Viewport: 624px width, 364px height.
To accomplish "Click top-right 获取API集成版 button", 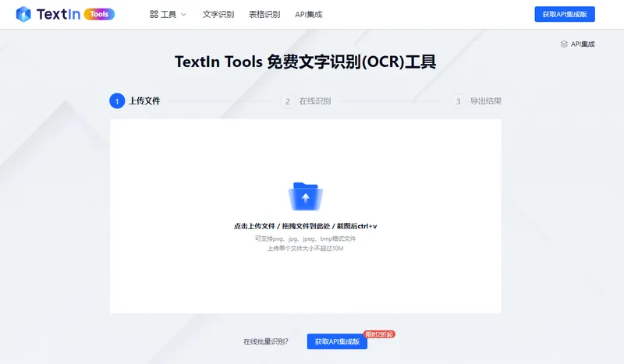I will tap(565, 14).
